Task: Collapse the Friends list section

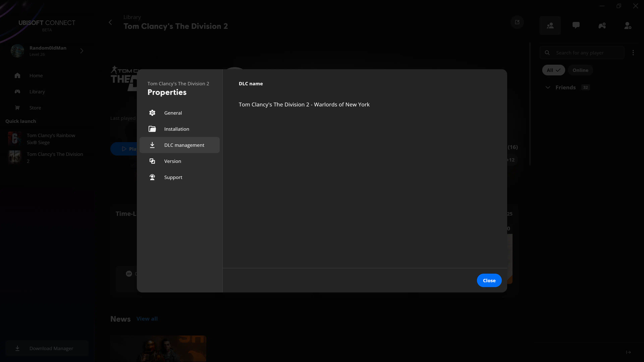Action: click(548, 87)
